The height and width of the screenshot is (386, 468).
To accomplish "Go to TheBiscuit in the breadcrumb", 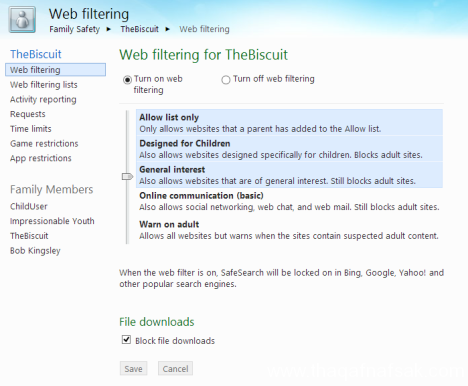I will click(x=139, y=29).
